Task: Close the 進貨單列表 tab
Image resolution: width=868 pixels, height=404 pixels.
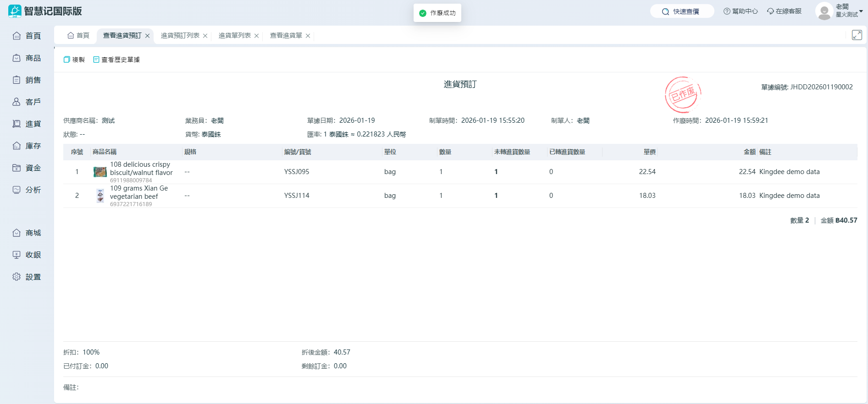Action: (257, 36)
